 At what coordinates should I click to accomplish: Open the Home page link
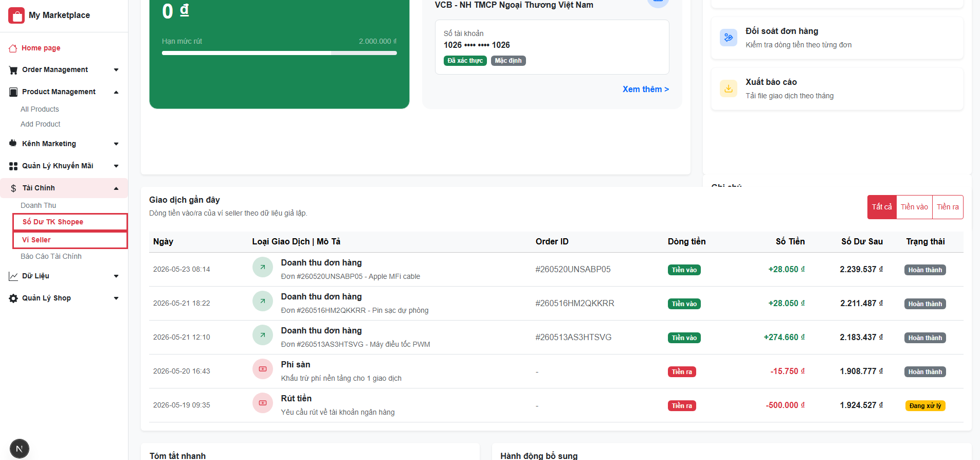41,48
